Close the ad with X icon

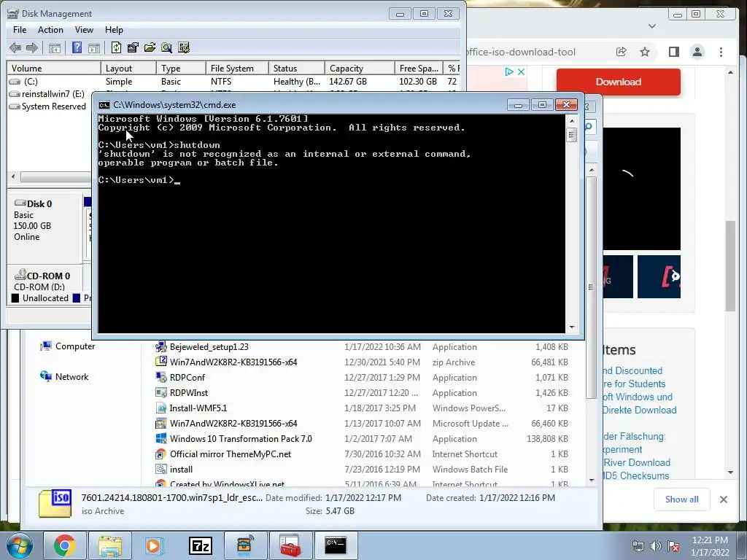click(521, 72)
